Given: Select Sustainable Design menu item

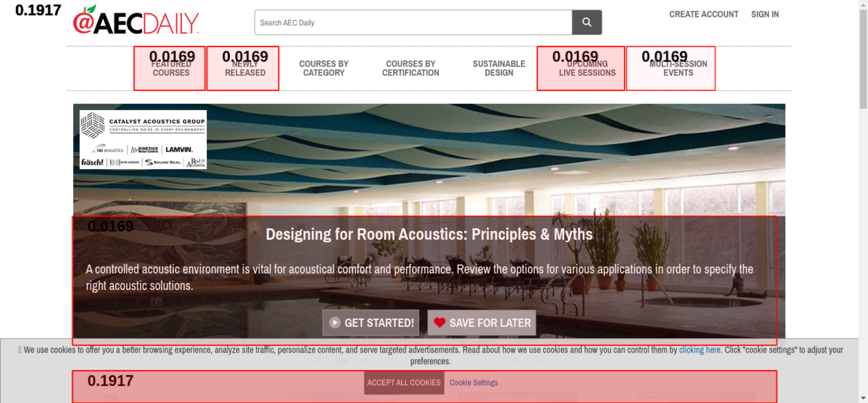Looking at the screenshot, I should [499, 68].
